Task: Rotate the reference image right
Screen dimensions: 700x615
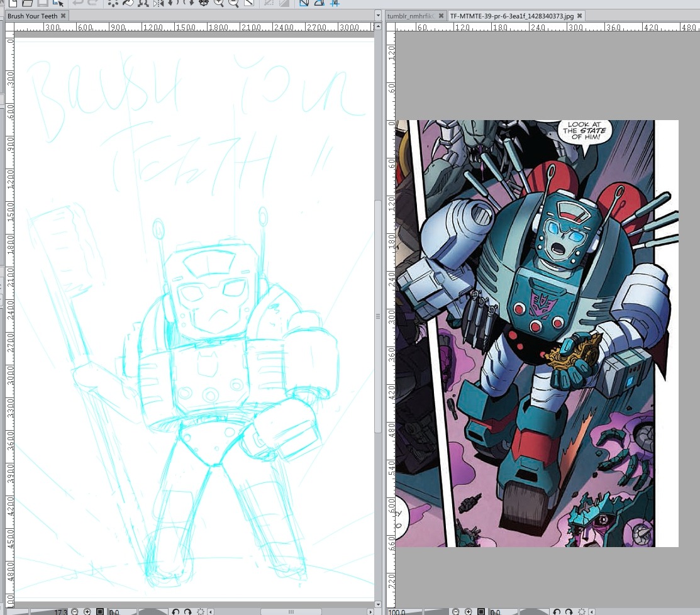Action: 569,611
